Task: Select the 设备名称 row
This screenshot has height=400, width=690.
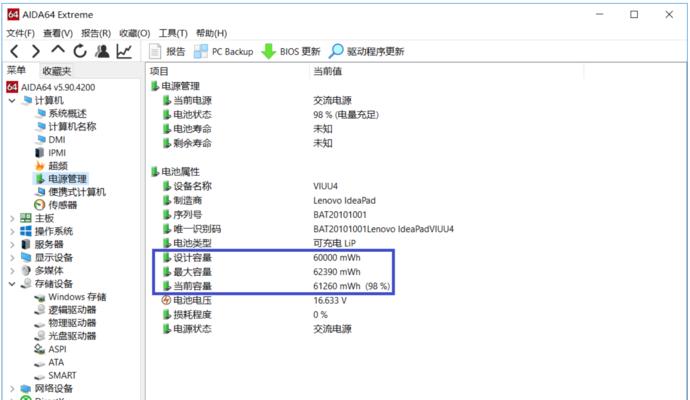Action: (250, 186)
